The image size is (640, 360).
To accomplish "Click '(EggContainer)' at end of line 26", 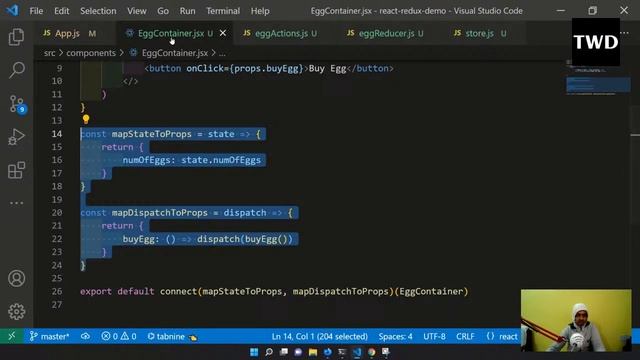I will coord(431,291).
